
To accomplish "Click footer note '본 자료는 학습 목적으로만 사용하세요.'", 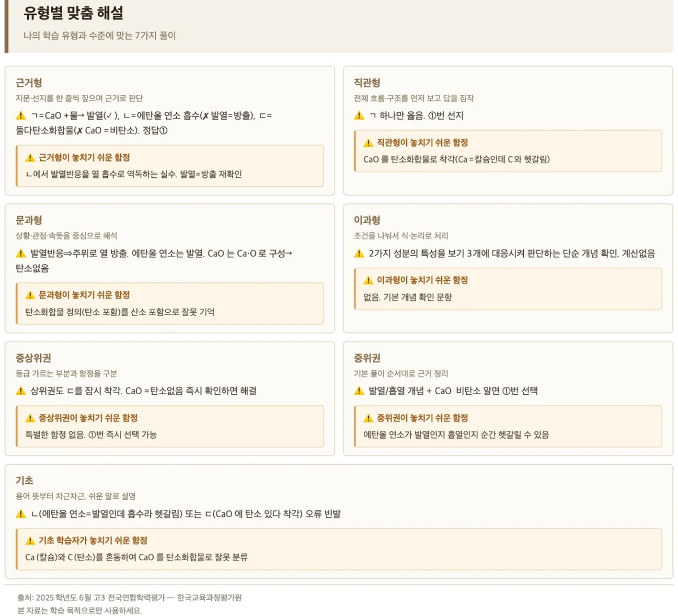I will [x=80, y=610].
